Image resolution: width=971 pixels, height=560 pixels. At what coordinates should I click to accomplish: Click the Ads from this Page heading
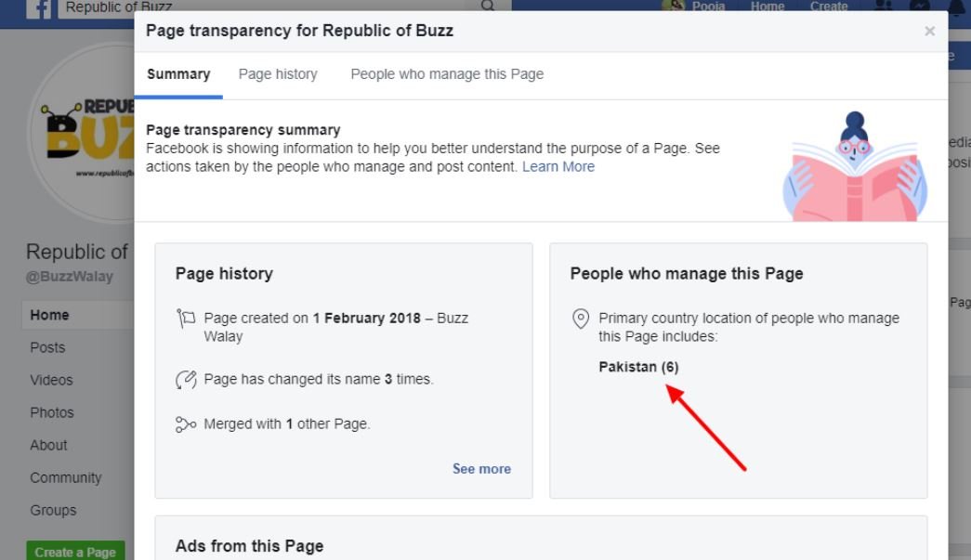click(x=249, y=546)
